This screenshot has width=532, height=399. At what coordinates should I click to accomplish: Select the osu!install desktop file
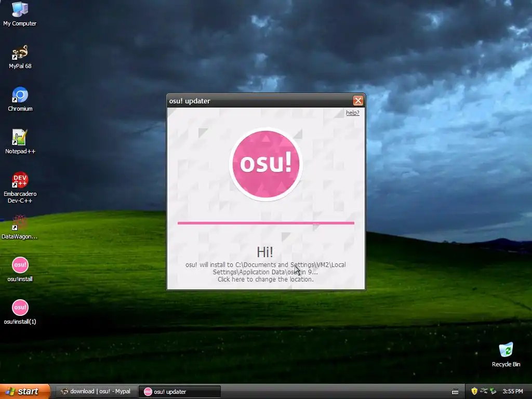coord(20,270)
